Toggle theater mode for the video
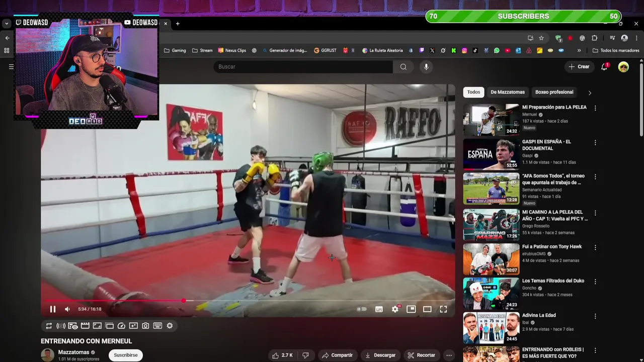Screen dimensions: 644x362 (427, 309)
